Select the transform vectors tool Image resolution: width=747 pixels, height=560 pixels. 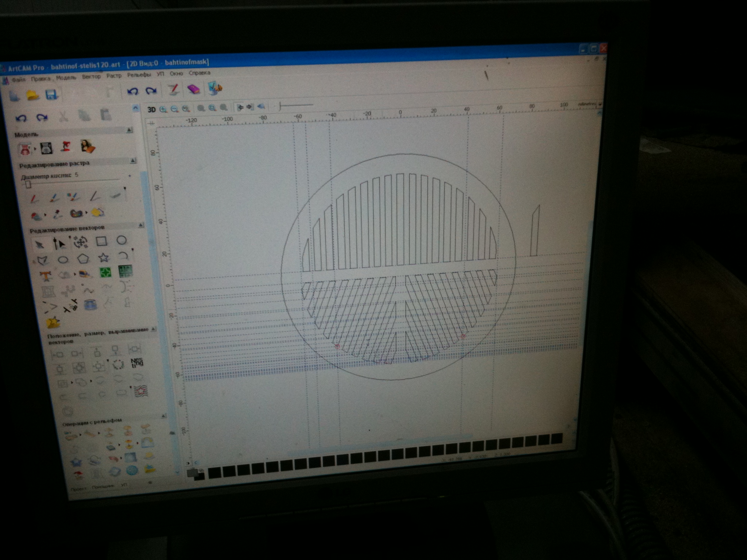(81, 242)
